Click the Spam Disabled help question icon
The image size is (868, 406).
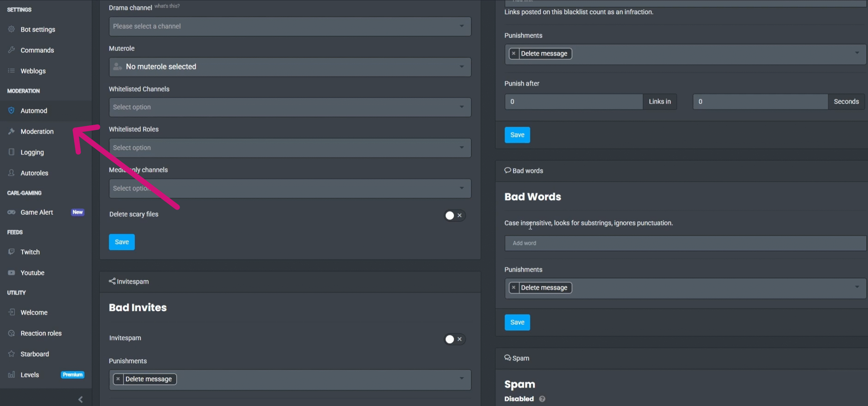(x=542, y=399)
